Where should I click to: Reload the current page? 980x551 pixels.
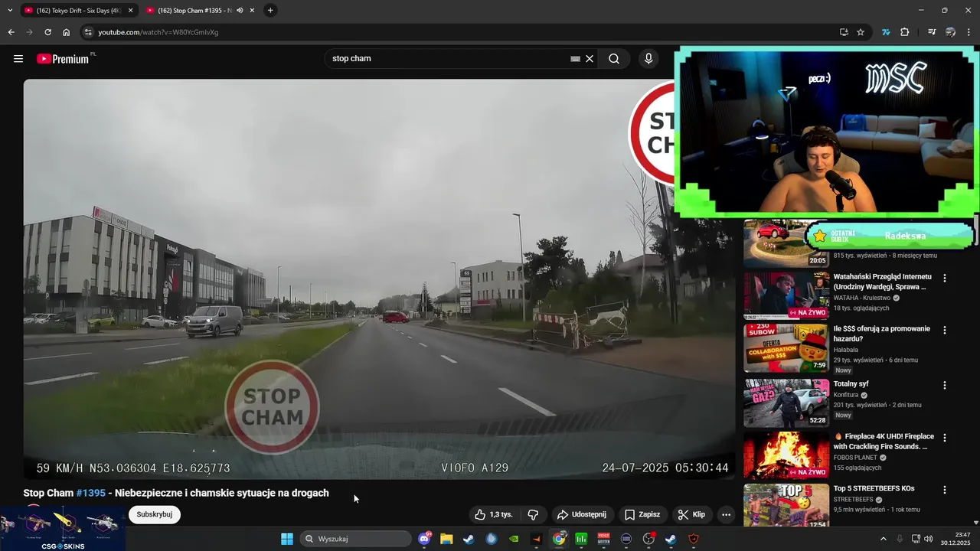[x=47, y=32]
